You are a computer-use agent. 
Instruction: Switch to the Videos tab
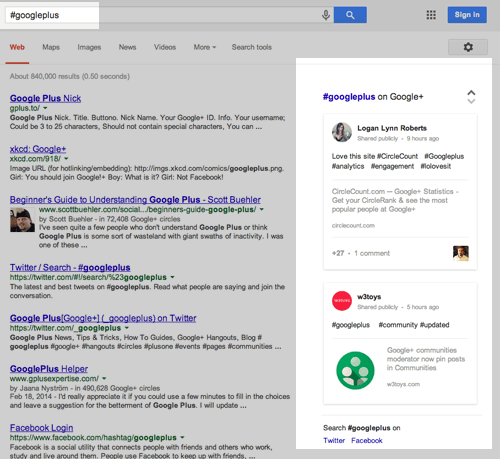[x=165, y=47]
